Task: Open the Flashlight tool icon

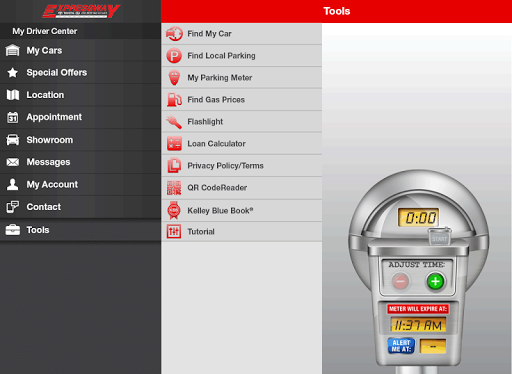Action: (174, 122)
